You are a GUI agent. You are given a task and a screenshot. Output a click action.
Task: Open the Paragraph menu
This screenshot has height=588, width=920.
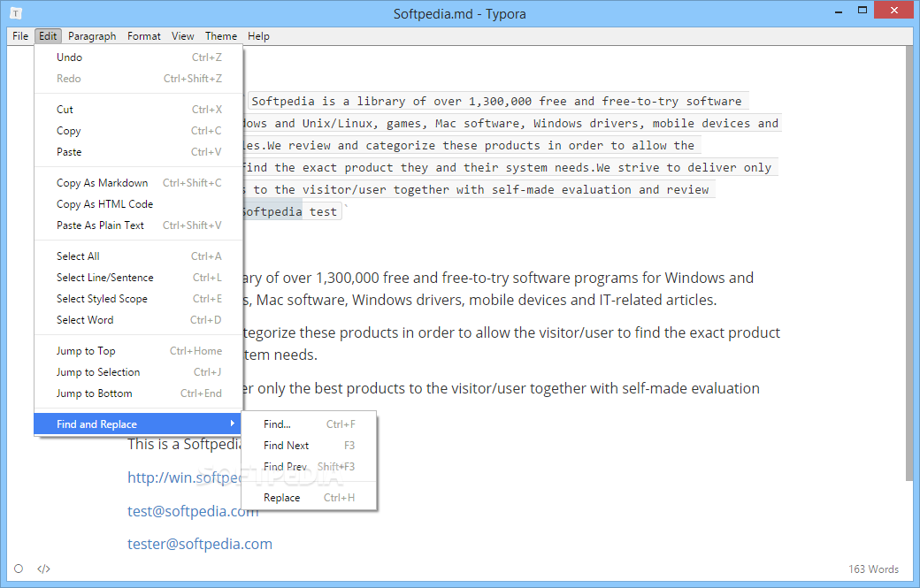point(92,35)
